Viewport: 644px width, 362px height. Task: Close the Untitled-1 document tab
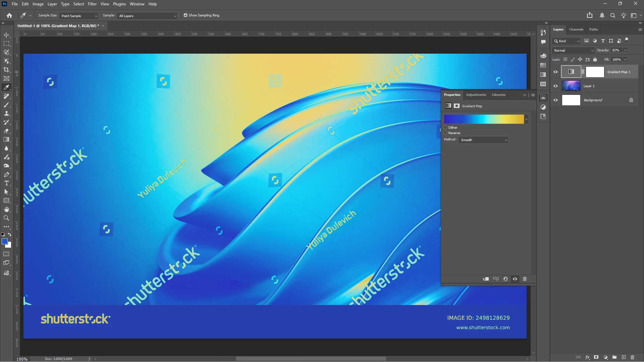[x=103, y=26]
